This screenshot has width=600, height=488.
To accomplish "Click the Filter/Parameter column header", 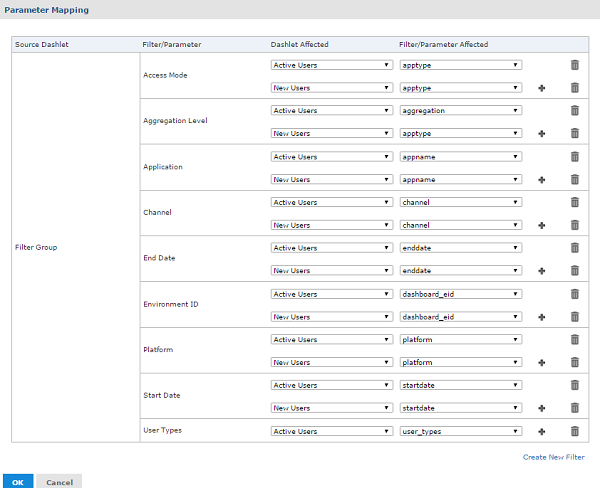I will (172, 44).
